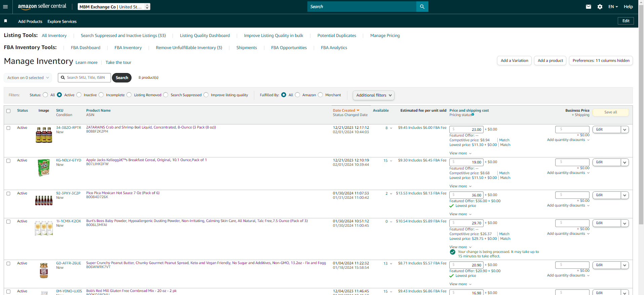The height and width of the screenshot is (295, 644).
Task: Open the Action on 0 selected dropdown
Action: pyautogui.click(x=28, y=78)
